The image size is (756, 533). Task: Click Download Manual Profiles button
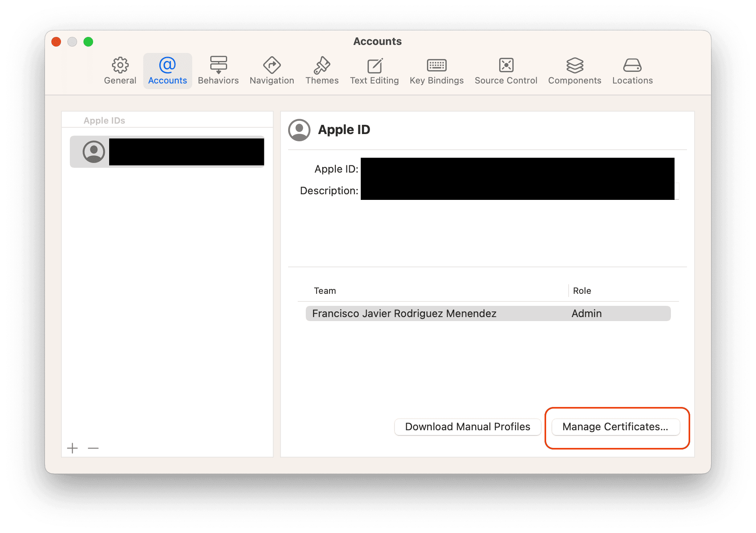(467, 427)
